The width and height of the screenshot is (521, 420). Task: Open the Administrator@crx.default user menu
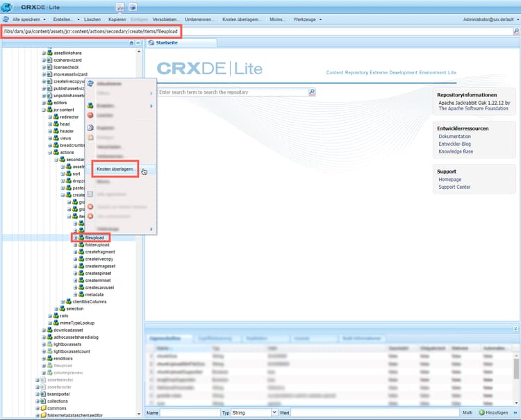[490, 19]
